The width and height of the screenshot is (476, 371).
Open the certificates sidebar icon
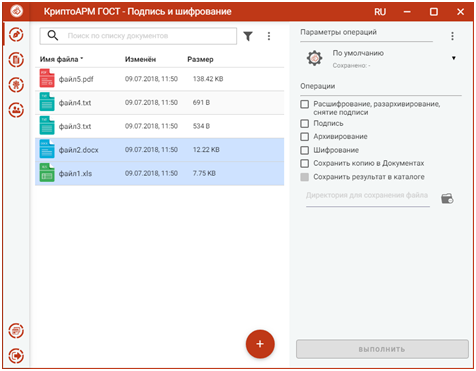point(16,85)
